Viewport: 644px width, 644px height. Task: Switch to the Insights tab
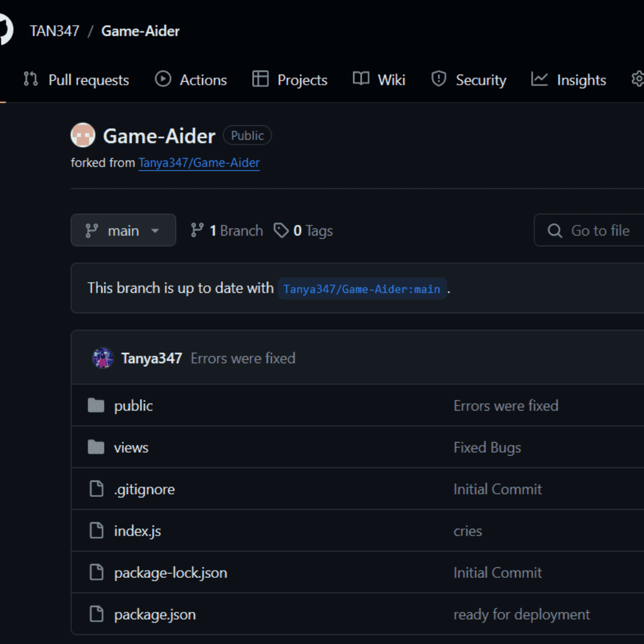pyautogui.click(x=580, y=80)
